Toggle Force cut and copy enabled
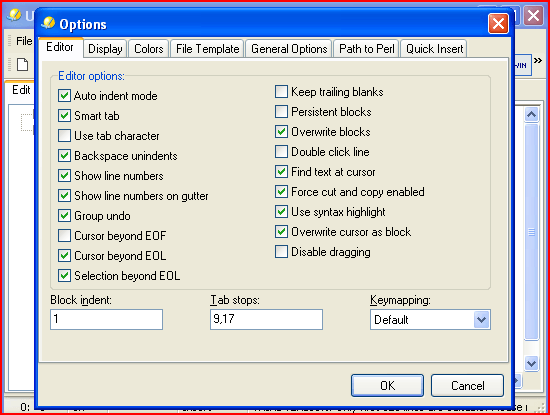Screen dimensions: 550x415 281,192
